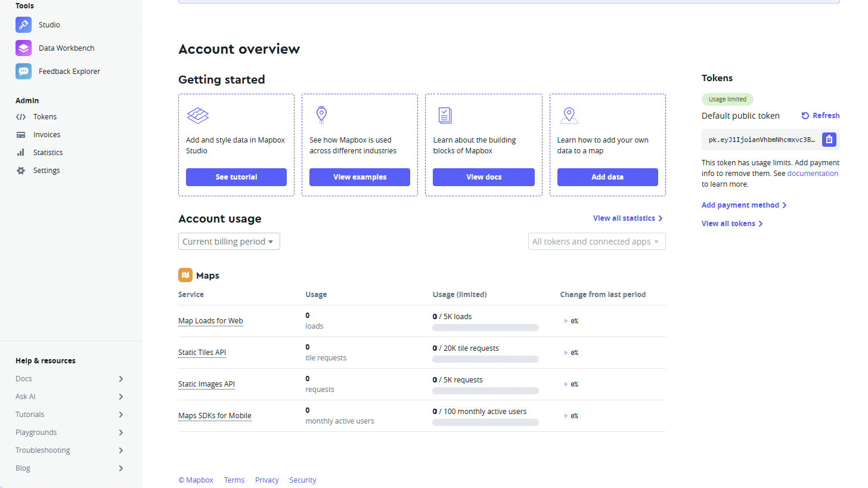Open the token documentation link
This screenshot has height=488, width=868.
point(813,174)
